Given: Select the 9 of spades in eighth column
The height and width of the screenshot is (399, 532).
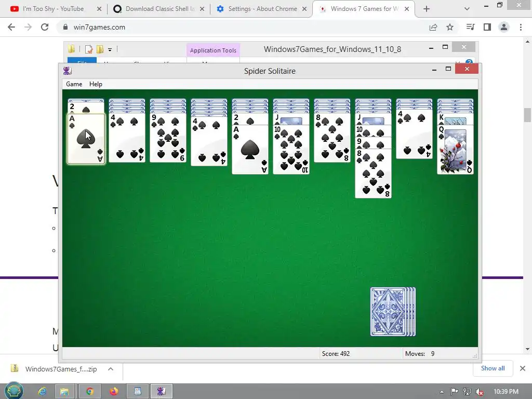Looking at the screenshot, I should (x=373, y=142).
